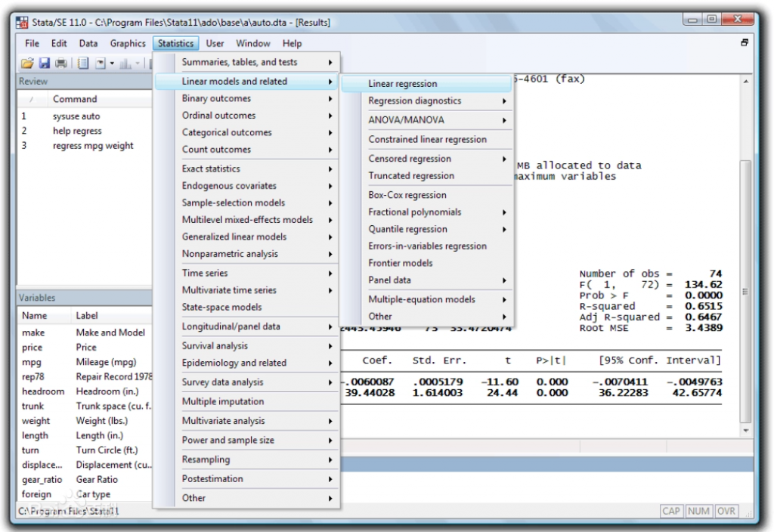Expand the Categorical outcomes submenu
This screenshot has height=532, width=774.
click(246, 133)
